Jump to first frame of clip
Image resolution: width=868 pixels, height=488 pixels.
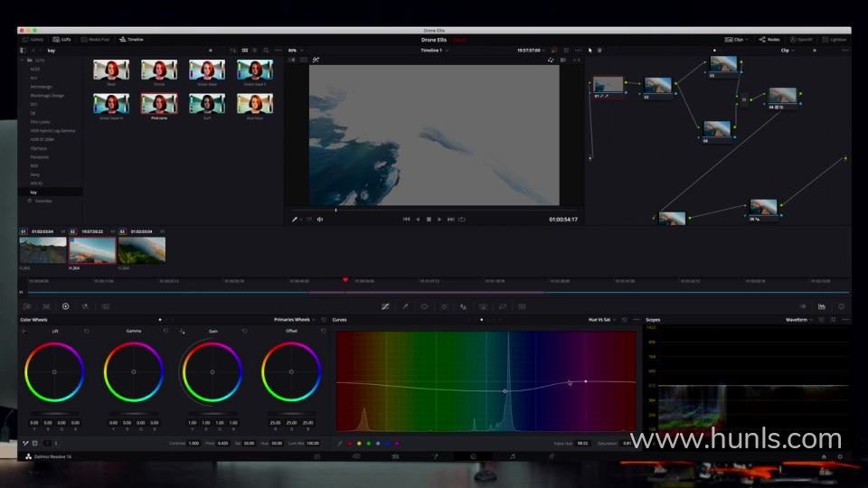pos(406,220)
